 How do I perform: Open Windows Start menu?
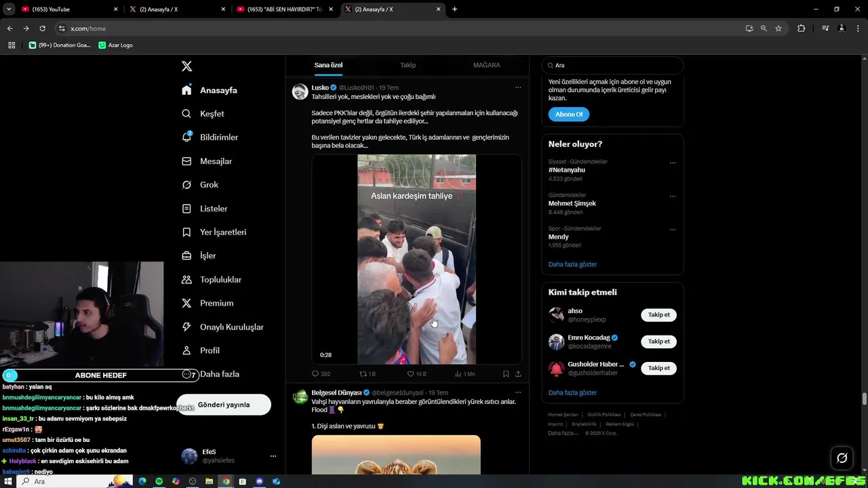pos(7,481)
